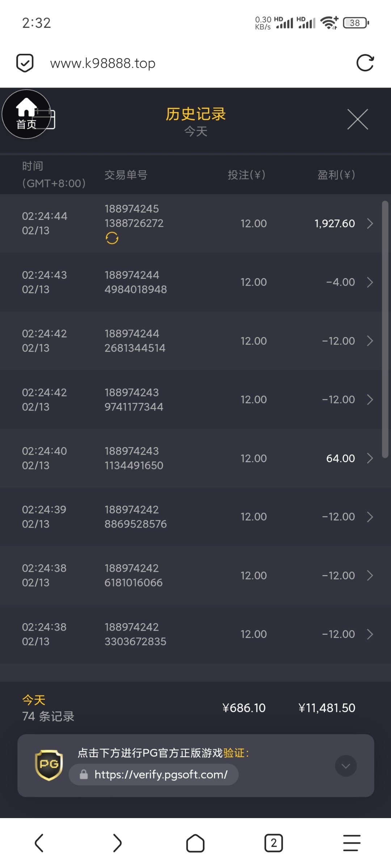Open the verify.pgsoft.com link

[161, 774]
